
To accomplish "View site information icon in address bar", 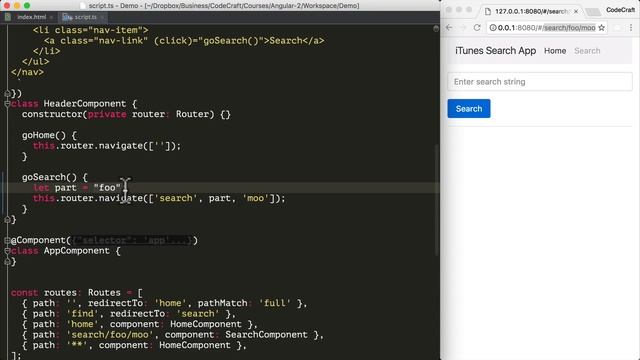I will 493,28.
